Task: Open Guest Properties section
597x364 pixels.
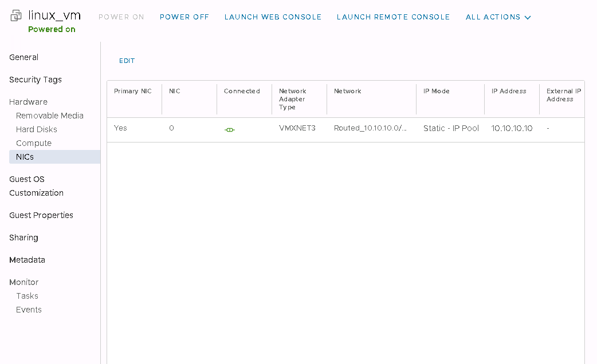Action: [x=41, y=215]
